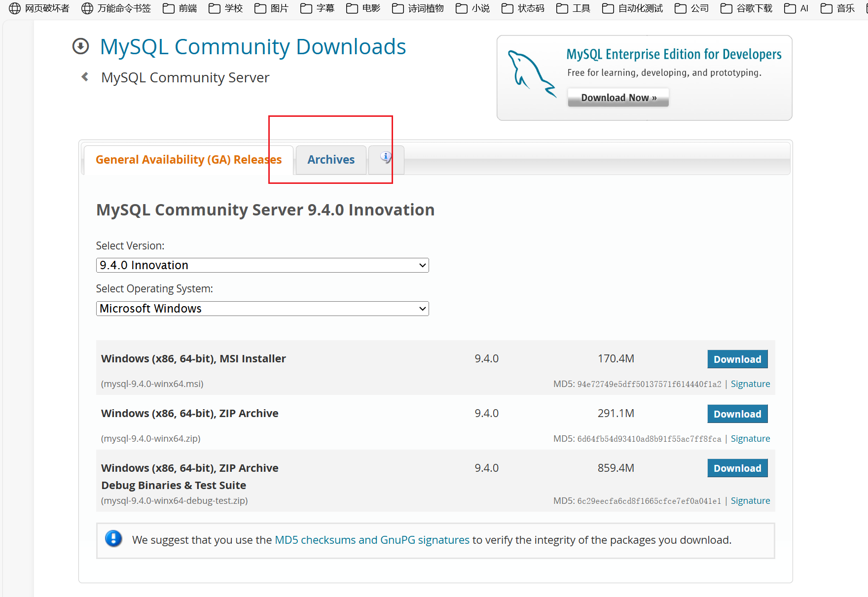Open the 公司 bookmark folder
The height and width of the screenshot is (597, 868).
692,8
